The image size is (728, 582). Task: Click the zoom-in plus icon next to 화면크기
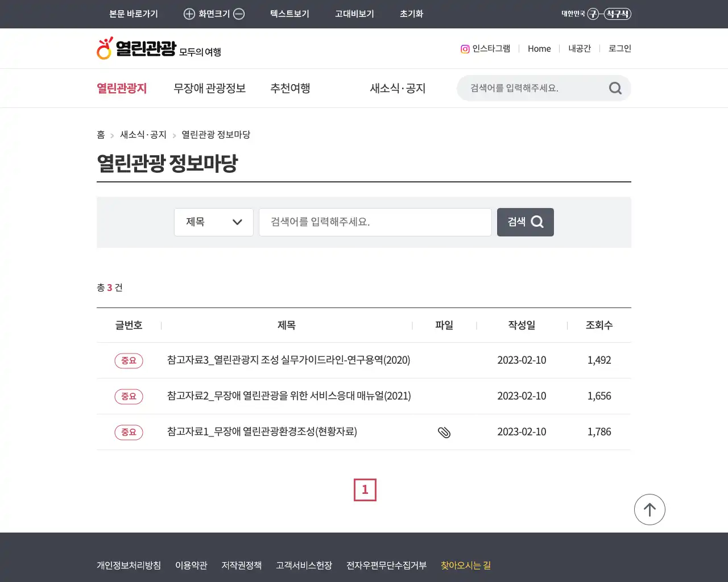click(x=188, y=14)
